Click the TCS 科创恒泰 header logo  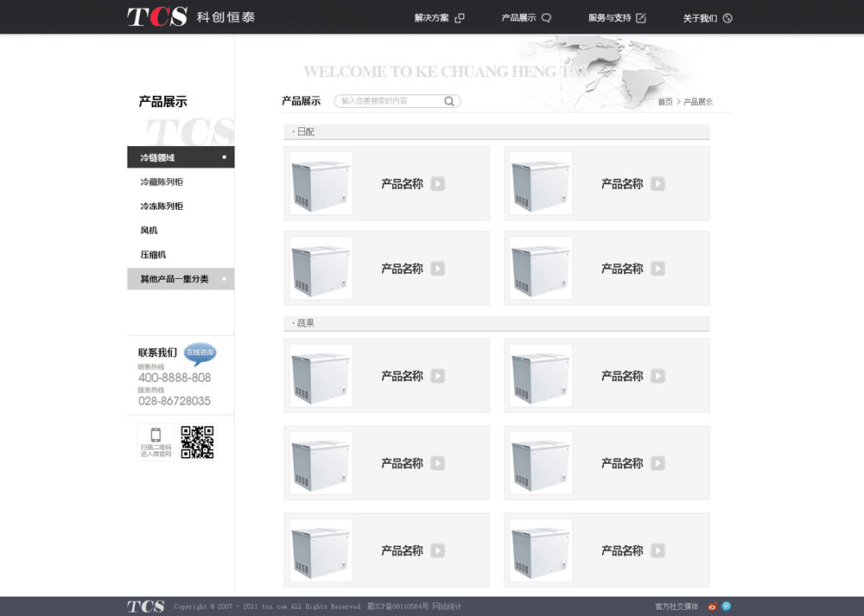point(191,16)
